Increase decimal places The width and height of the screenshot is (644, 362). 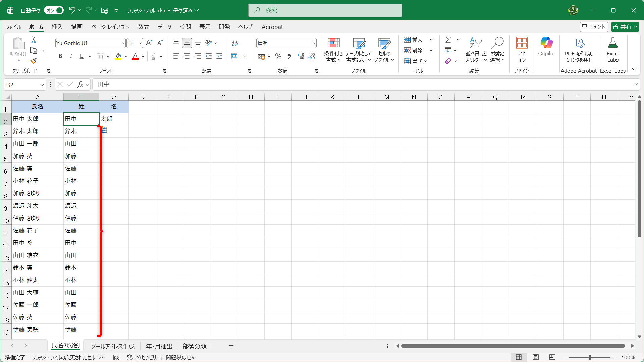coord(301,56)
